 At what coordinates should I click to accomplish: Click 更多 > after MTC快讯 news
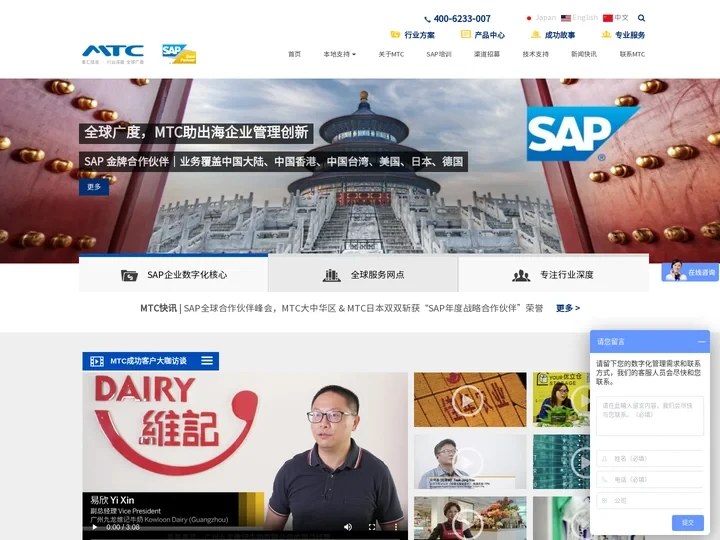click(x=568, y=308)
